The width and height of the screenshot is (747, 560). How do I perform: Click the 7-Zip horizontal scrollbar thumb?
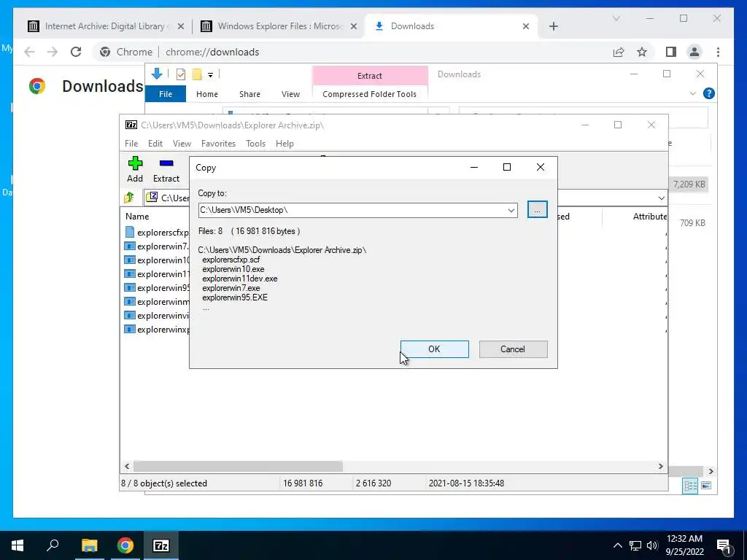click(x=238, y=466)
